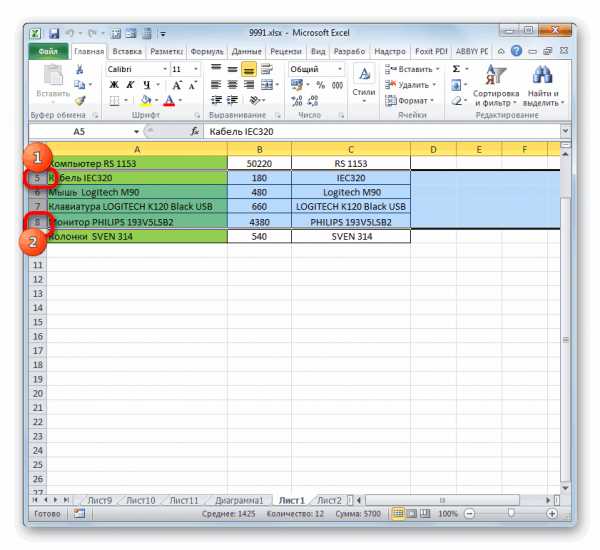Click text orientation icon

pyautogui.click(x=254, y=100)
